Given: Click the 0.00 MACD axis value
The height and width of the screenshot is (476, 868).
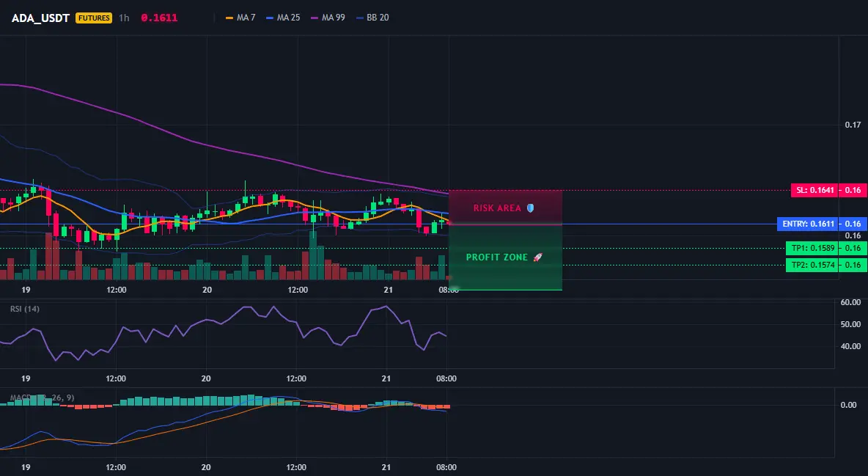Looking at the screenshot, I should tap(849, 405).
